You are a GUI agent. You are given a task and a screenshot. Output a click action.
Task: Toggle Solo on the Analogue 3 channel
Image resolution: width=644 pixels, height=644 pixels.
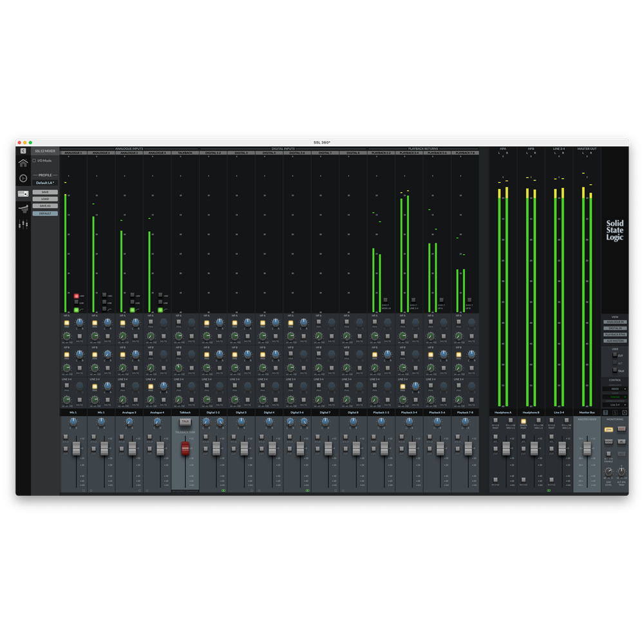(x=122, y=437)
